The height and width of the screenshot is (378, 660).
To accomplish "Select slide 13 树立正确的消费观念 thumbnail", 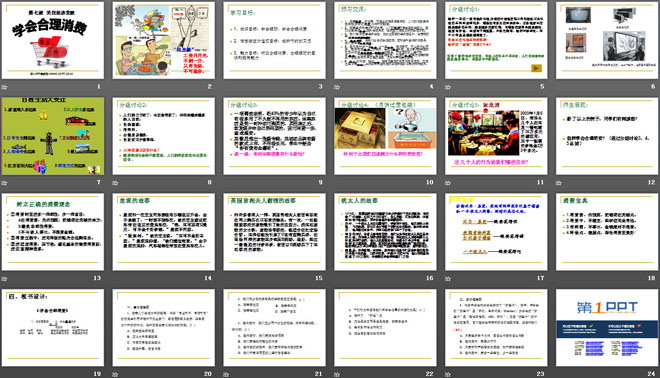I will tap(53, 232).
